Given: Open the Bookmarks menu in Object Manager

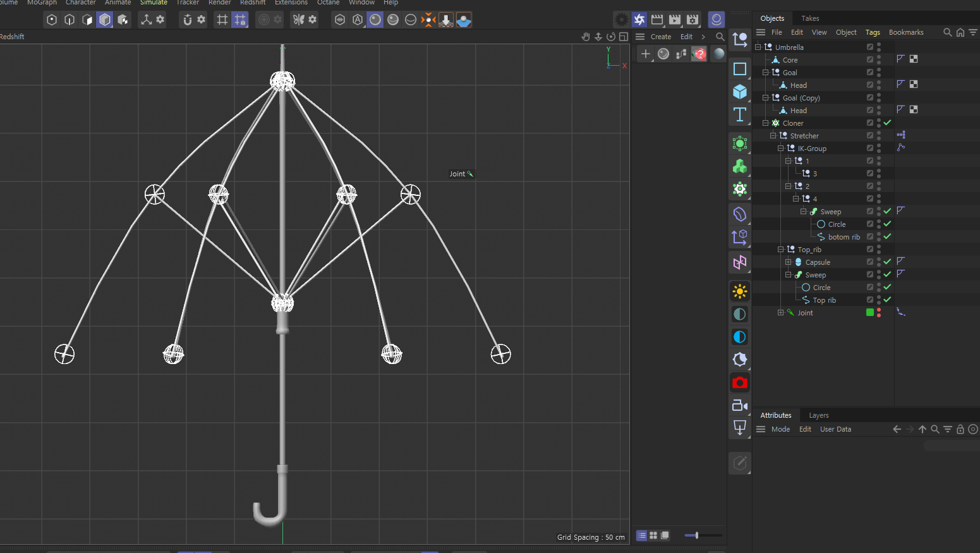Looking at the screenshot, I should point(906,32).
